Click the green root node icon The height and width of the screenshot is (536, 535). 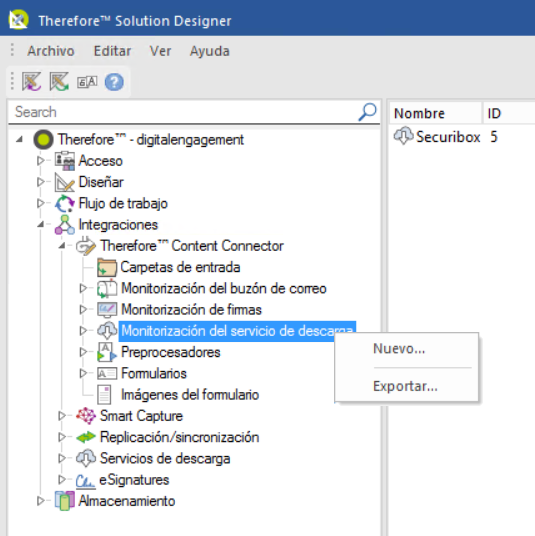click(x=43, y=139)
